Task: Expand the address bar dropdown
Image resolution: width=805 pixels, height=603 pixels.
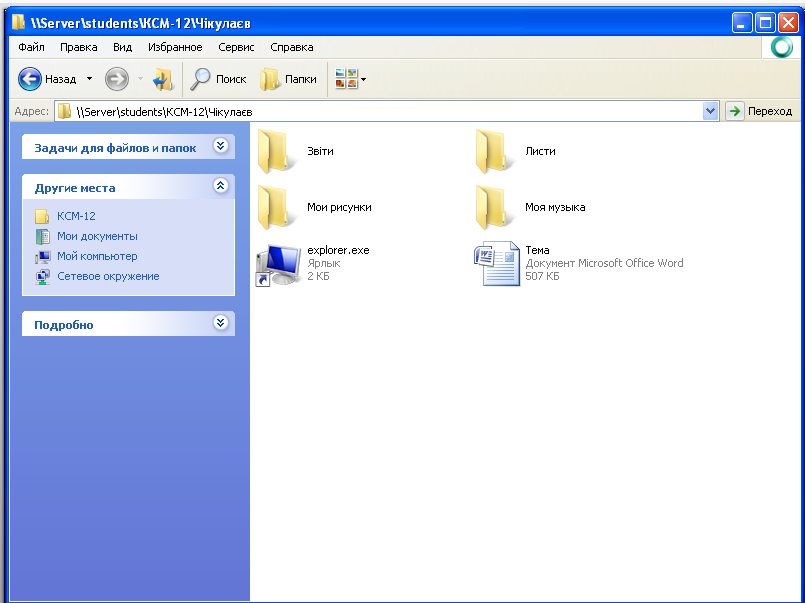Action: (710, 111)
